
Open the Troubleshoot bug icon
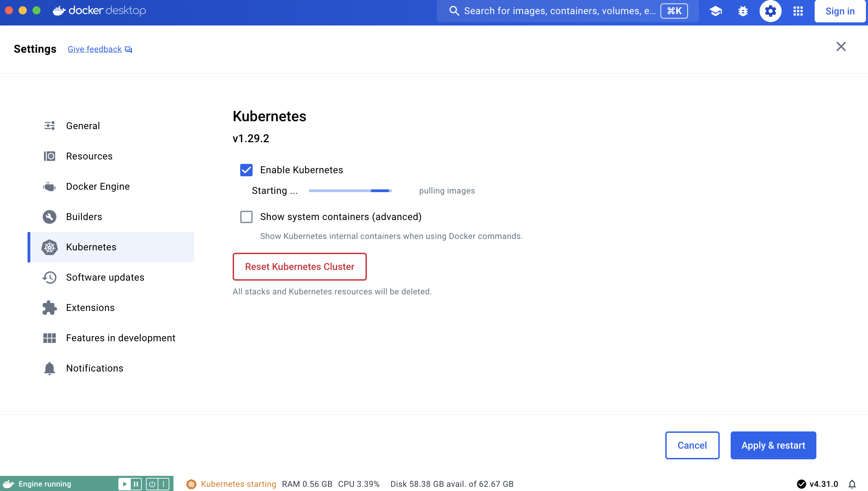pyautogui.click(x=743, y=11)
